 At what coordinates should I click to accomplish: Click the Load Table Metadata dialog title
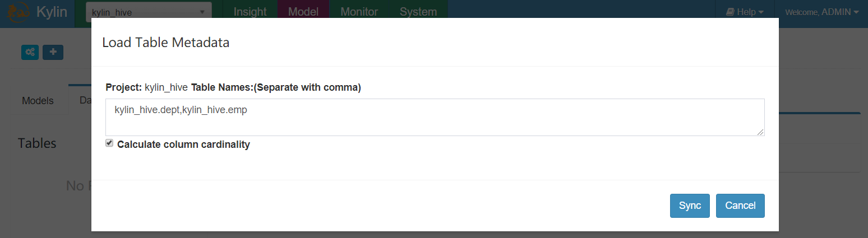[165, 43]
